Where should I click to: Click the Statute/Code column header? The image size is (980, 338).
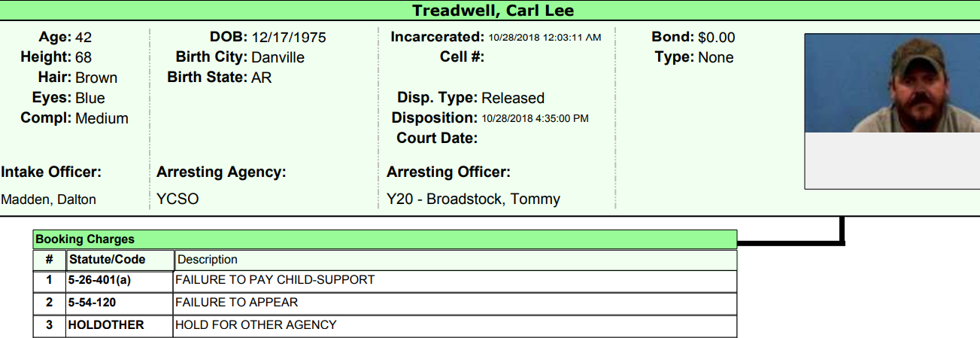(x=107, y=260)
